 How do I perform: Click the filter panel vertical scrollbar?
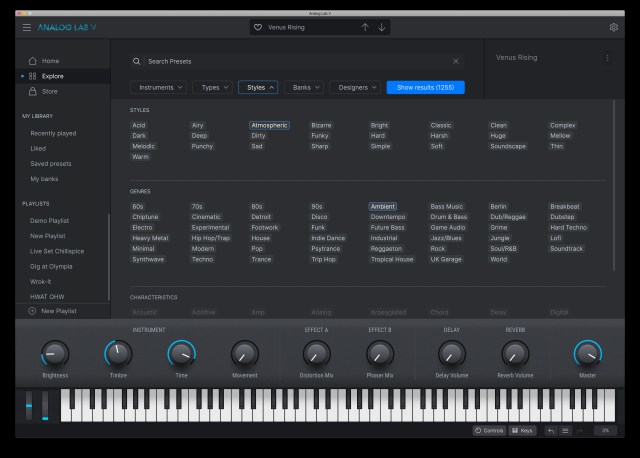[613, 185]
